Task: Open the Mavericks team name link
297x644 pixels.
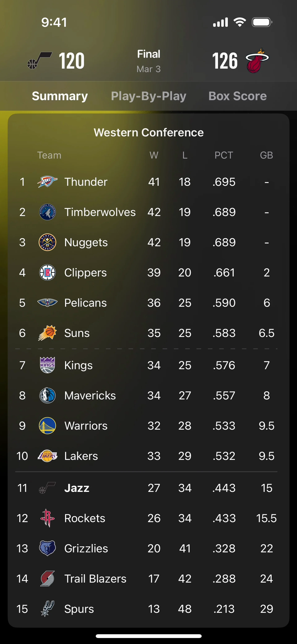Action: pyautogui.click(x=90, y=395)
